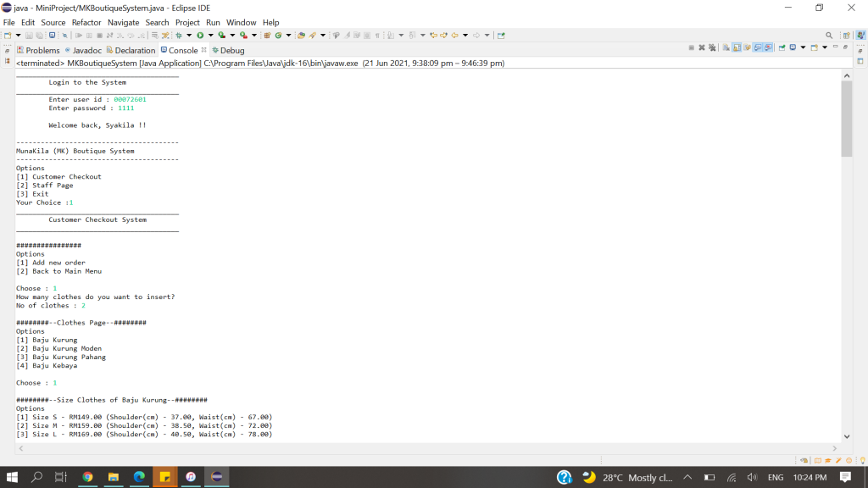Switch to the Javadoc tab

tap(86, 50)
